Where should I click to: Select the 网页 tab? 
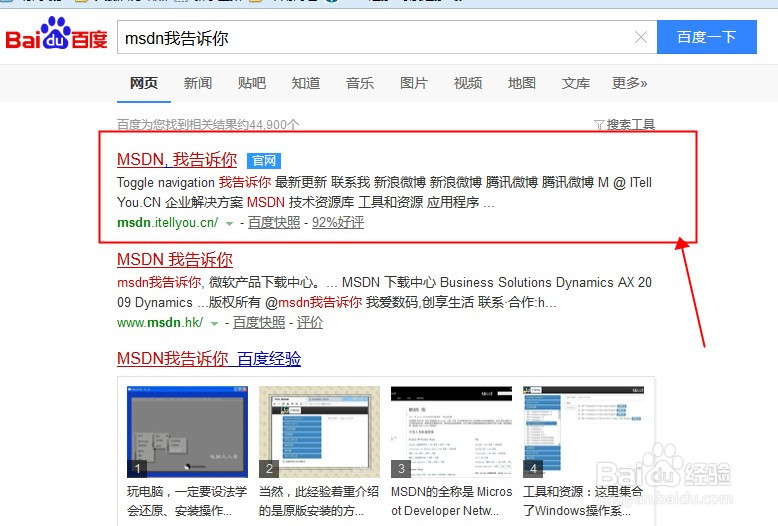click(x=144, y=83)
